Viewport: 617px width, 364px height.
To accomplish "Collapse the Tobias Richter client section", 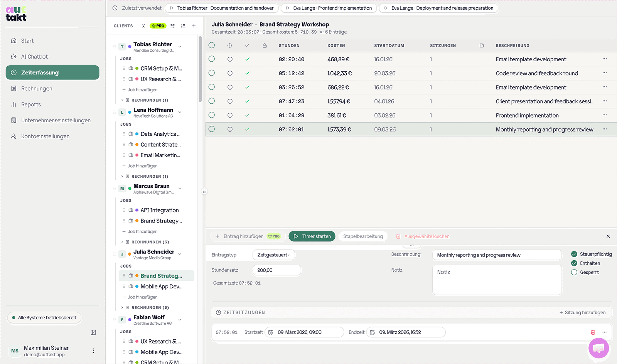I will click(x=180, y=47).
